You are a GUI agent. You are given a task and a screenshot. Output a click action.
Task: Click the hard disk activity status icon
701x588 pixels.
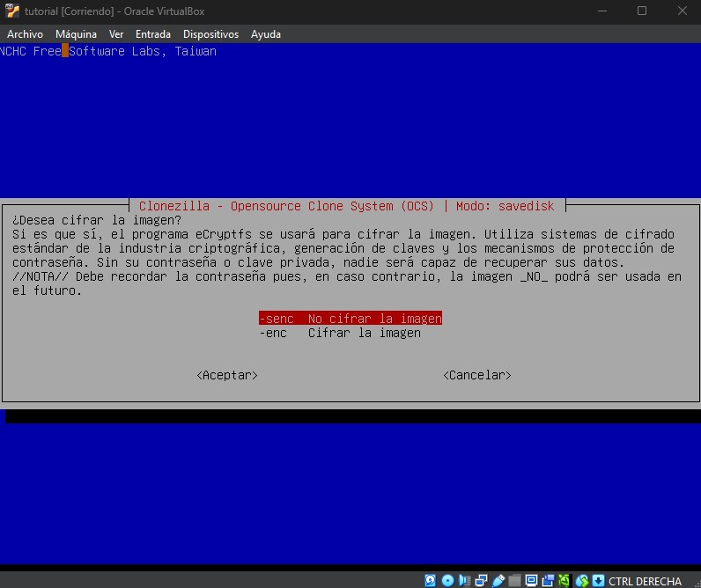430,580
